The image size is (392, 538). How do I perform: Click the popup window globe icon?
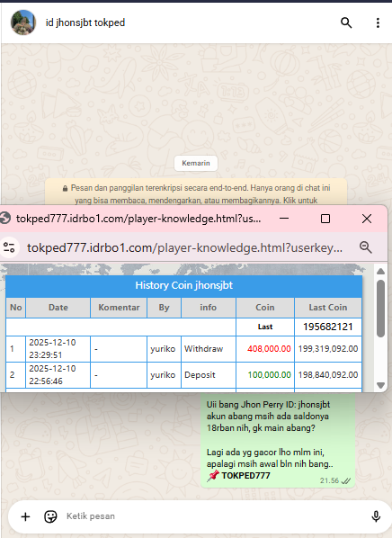pyautogui.click(x=4, y=219)
